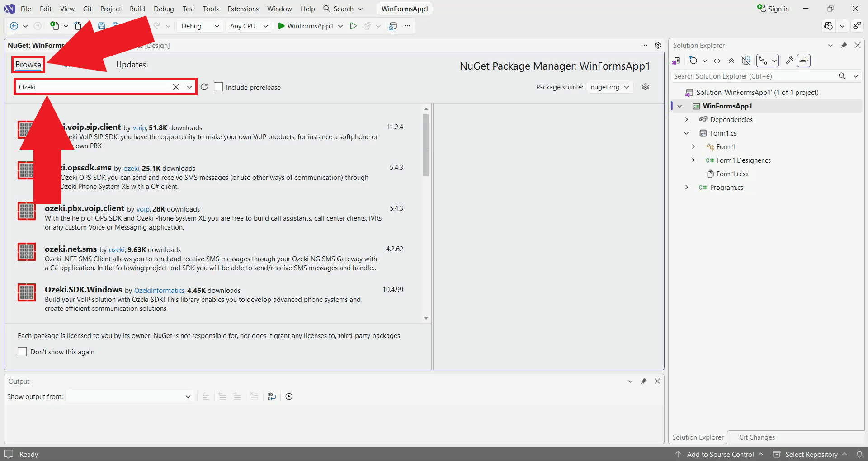Viewport: 868px width, 461px height.
Task: Click the Sign in button
Action: point(773,9)
